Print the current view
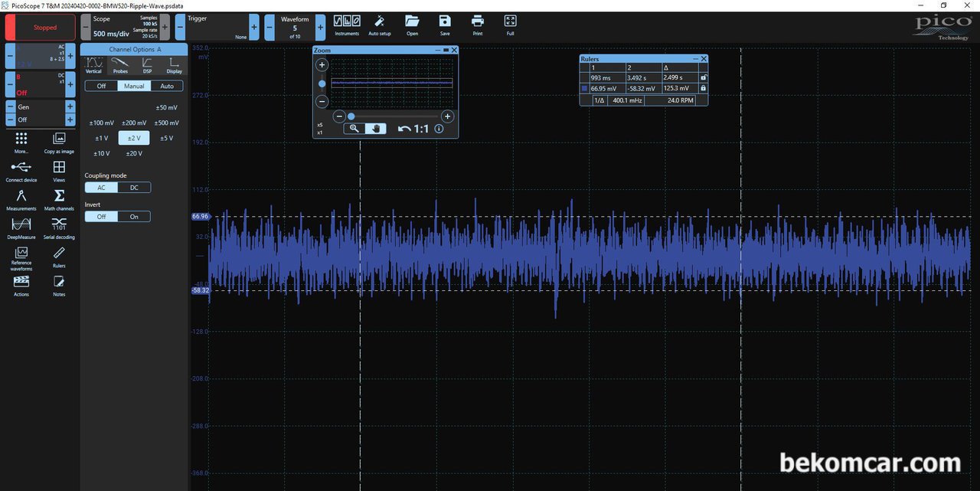Screen dimensions: 980x491 [x=478, y=25]
